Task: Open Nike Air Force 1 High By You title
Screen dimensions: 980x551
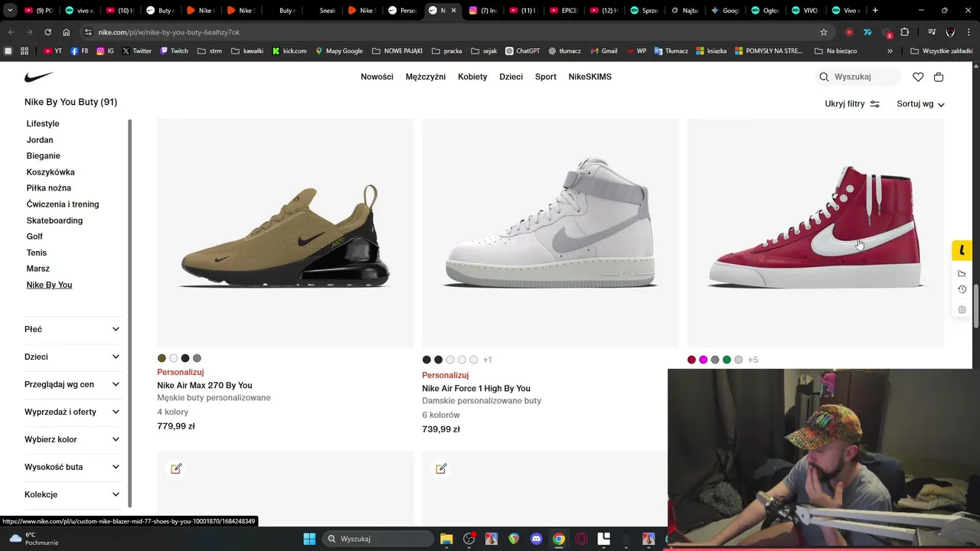Action: pyautogui.click(x=476, y=389)
